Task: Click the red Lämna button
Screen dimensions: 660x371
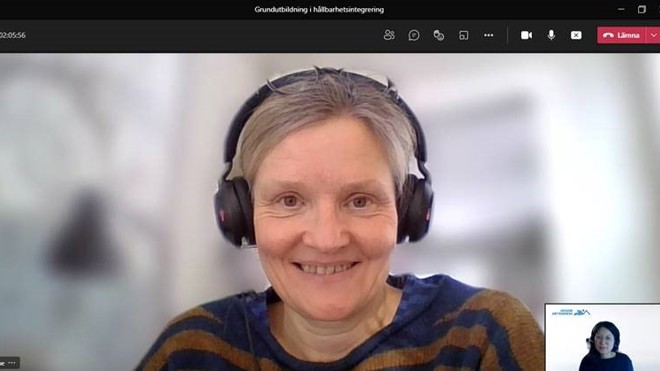Action: tap(621, 35)
